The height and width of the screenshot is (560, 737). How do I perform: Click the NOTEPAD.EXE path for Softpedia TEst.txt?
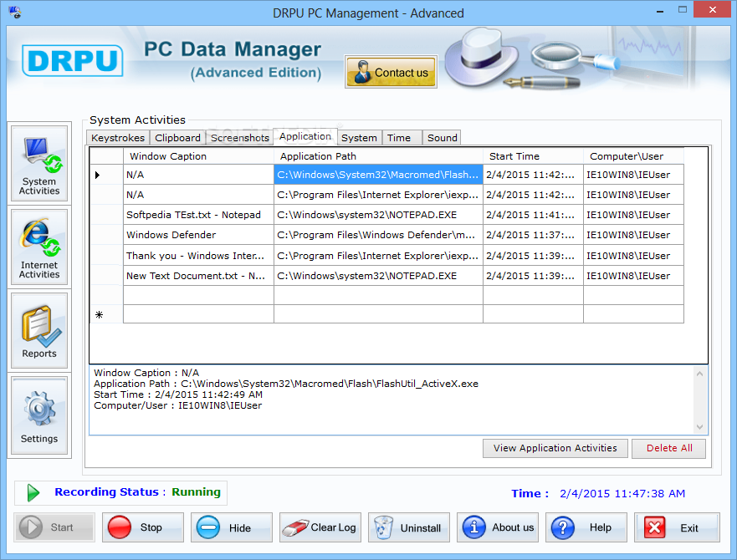pyautogui.click(x=378, y=215)
